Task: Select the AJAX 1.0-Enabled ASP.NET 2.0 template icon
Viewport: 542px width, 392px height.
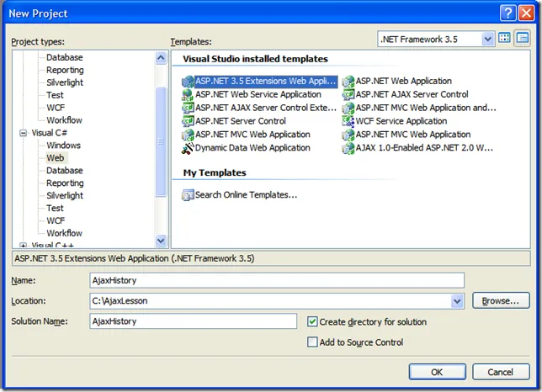Action: click(x=348, y=148)
